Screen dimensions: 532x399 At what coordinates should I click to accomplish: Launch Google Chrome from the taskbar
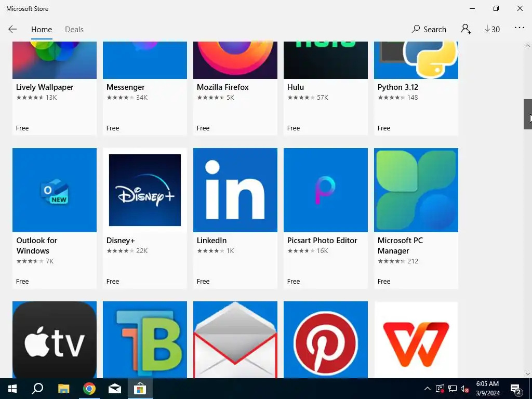click(x=89, y=389)
